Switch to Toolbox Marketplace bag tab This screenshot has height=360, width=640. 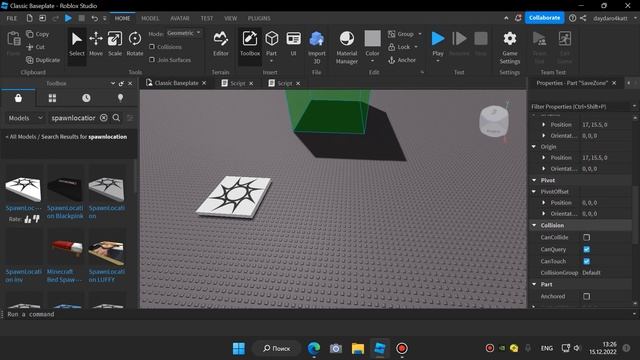click(18, 98)
